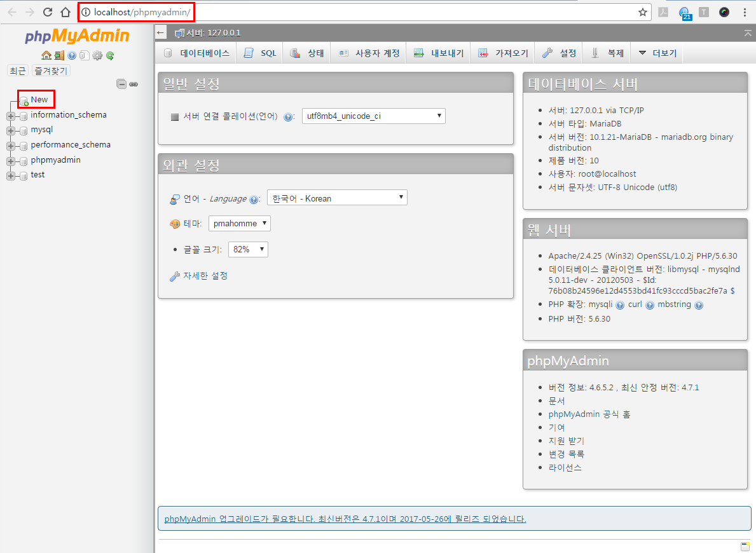Expand the performance_schema database node

pos(11,146)
